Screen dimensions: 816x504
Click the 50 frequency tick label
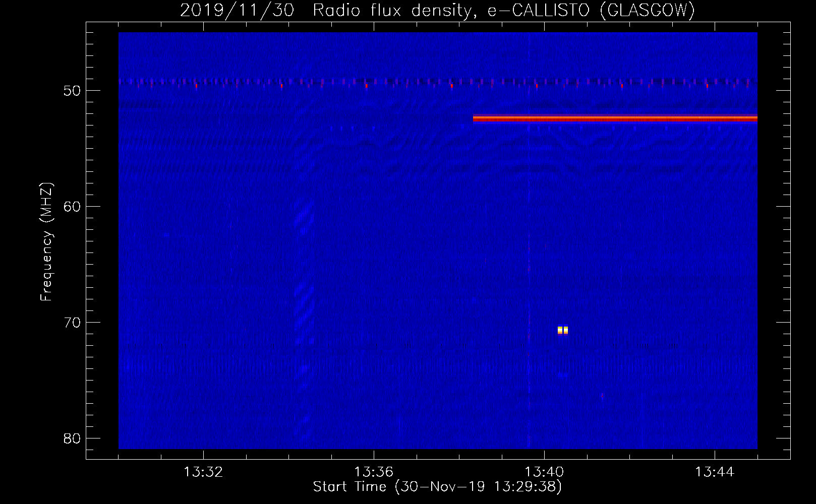point(72,91)
